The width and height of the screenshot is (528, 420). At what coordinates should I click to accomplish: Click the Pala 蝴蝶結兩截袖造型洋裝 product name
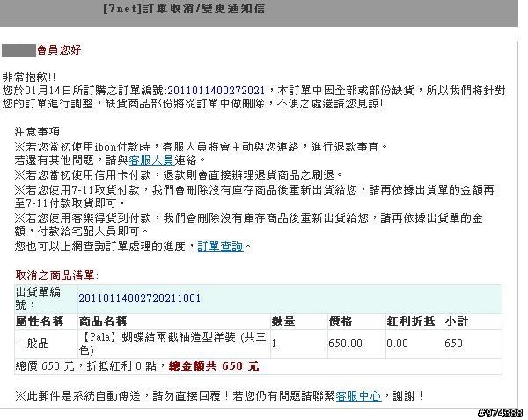coord(173,343)
